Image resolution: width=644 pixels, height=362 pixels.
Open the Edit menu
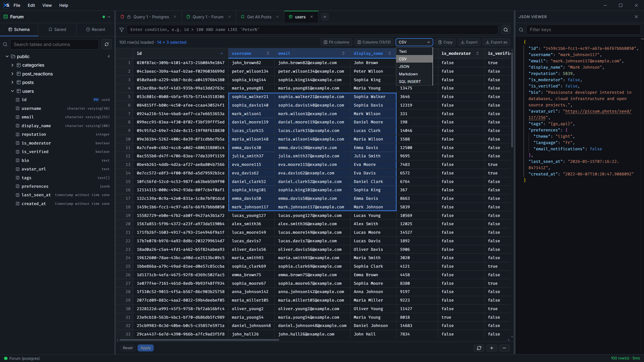31,5
